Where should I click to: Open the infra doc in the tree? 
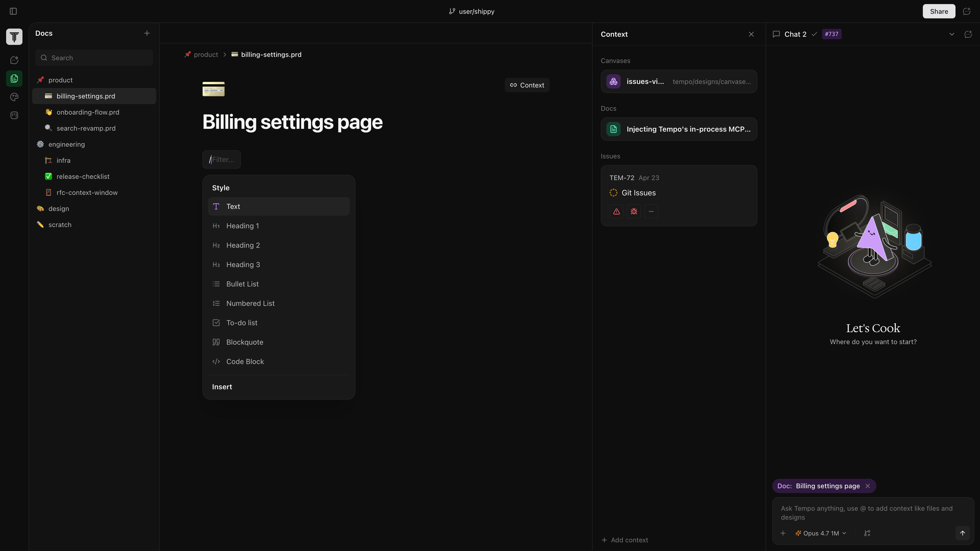(x=94, y=160)
